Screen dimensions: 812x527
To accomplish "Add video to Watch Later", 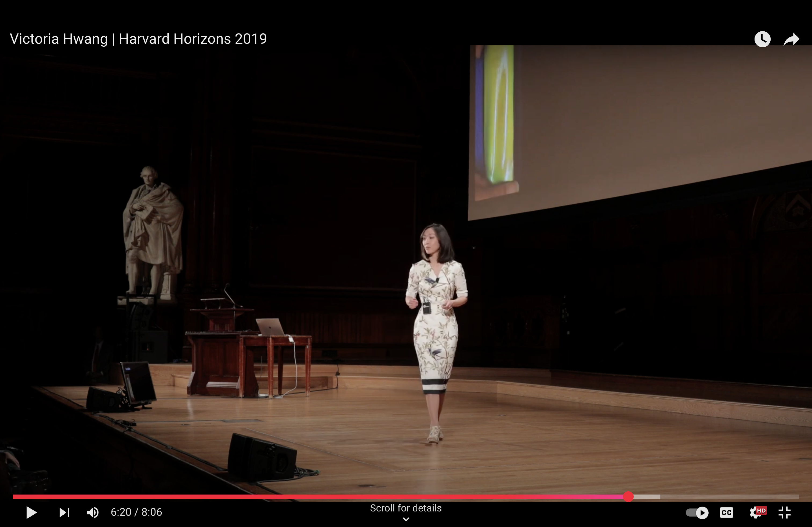I will [762, 39].
